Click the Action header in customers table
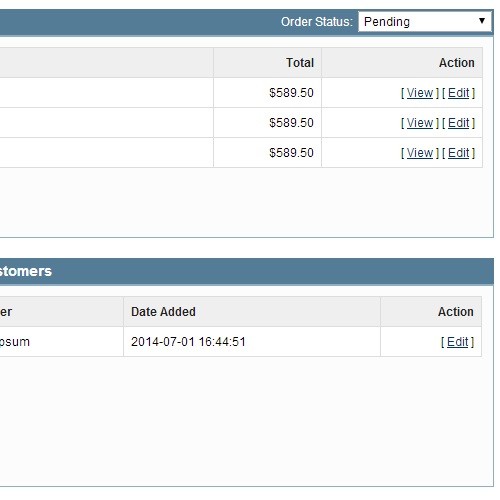The width and height of the screenshot is (500, 500). coord(456,312)
